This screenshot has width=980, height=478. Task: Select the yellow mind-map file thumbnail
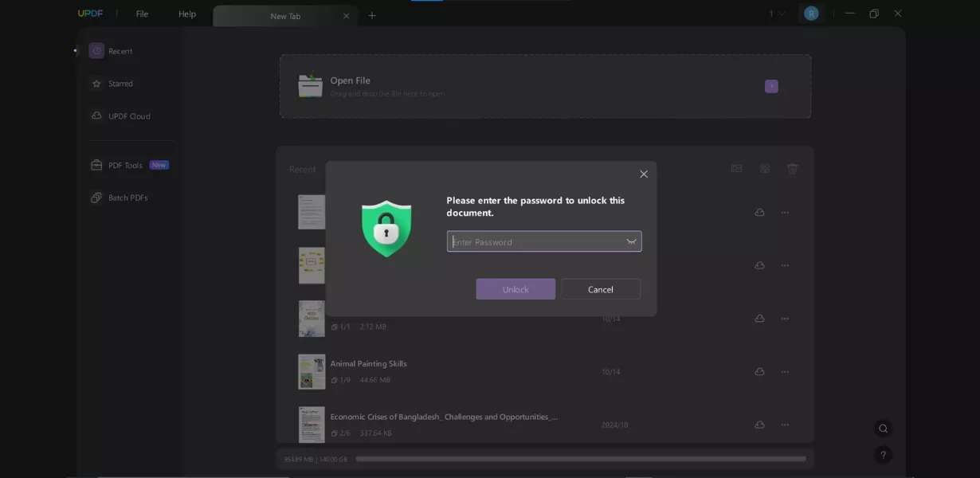point(312,265)
